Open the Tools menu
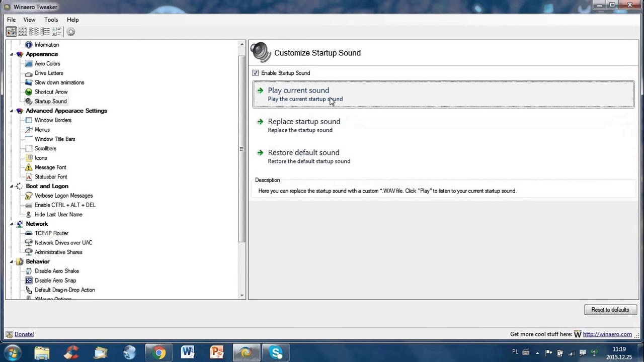 click(x=51, y=20)
